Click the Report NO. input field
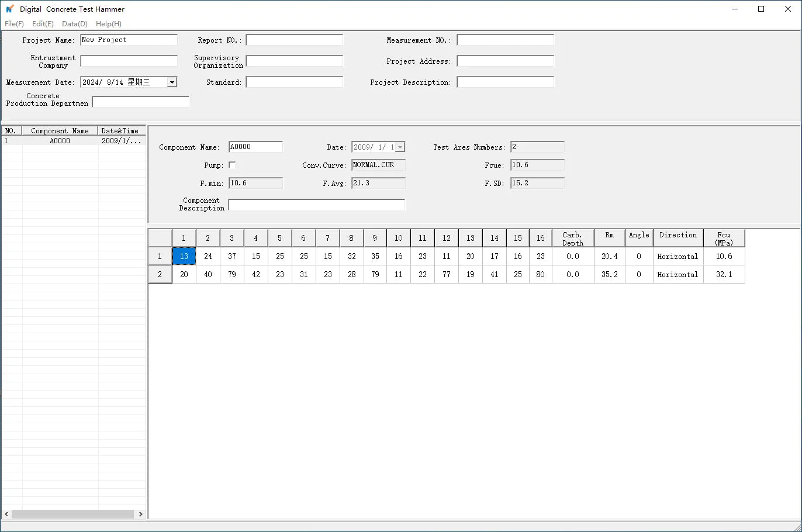The height and width of the screenshot is (532, 802). point(295,40)
